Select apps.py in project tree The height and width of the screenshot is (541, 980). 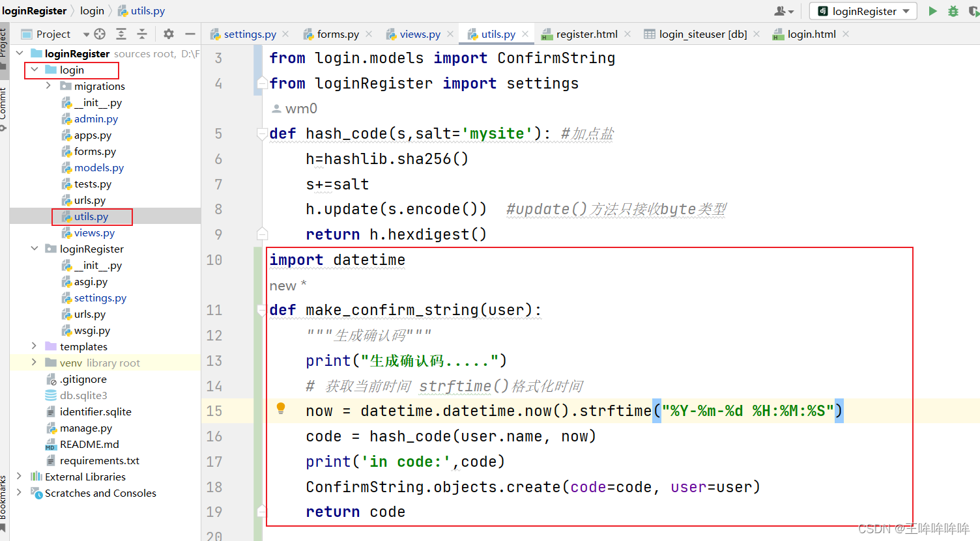[x=93, y=135]
